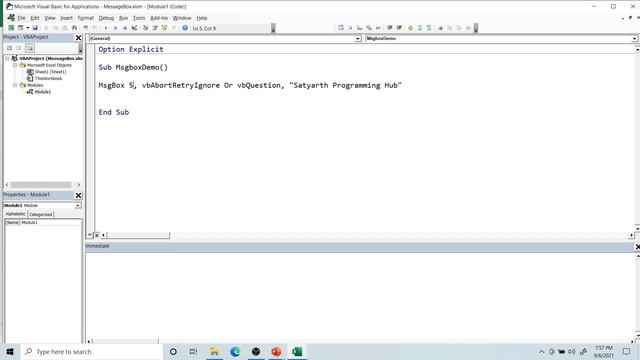Viewport: 640px width, 360px height.
Task: Click the List Properties/Methods icon in Edit toolbar
Action: point(340,28)
